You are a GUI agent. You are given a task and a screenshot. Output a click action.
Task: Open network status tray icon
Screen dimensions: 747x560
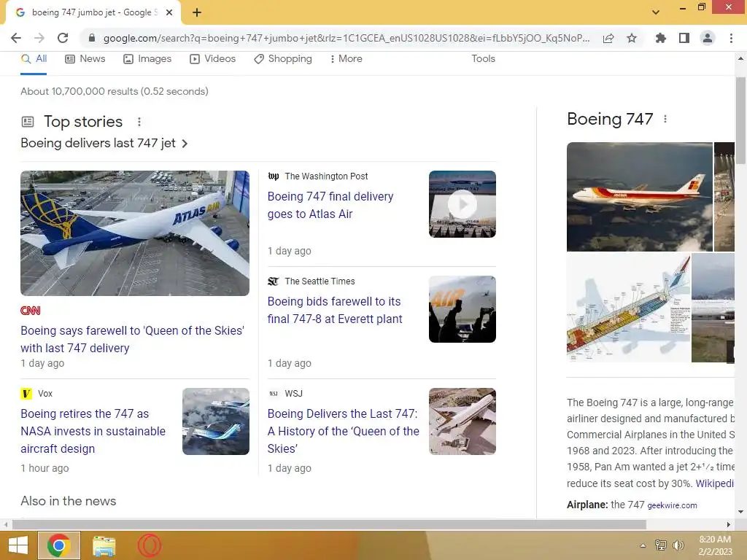(660, 545)
